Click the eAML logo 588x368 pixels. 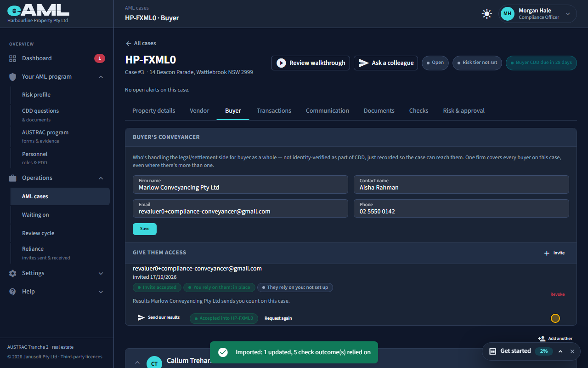pos(38,11)
